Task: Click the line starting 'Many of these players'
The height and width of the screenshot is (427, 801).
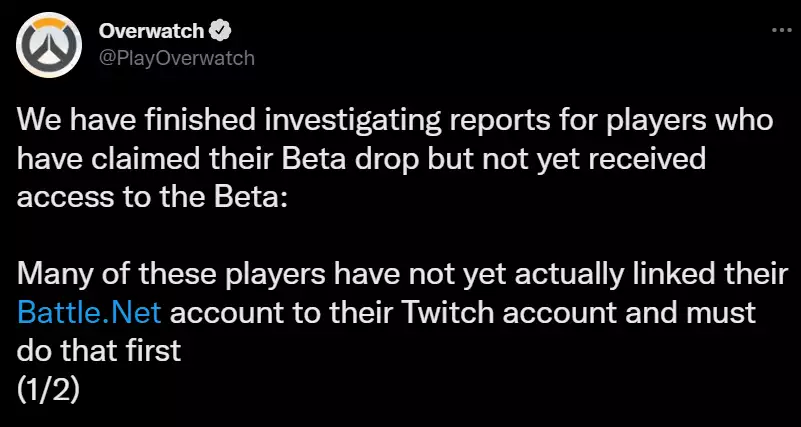Action: tap(395, 275)
